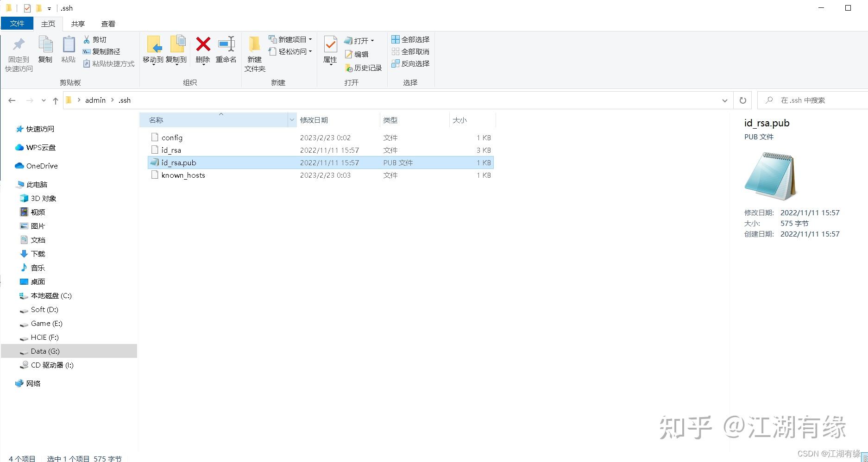Select This PC (此电脑) in the sidebar

pos(32,184)
